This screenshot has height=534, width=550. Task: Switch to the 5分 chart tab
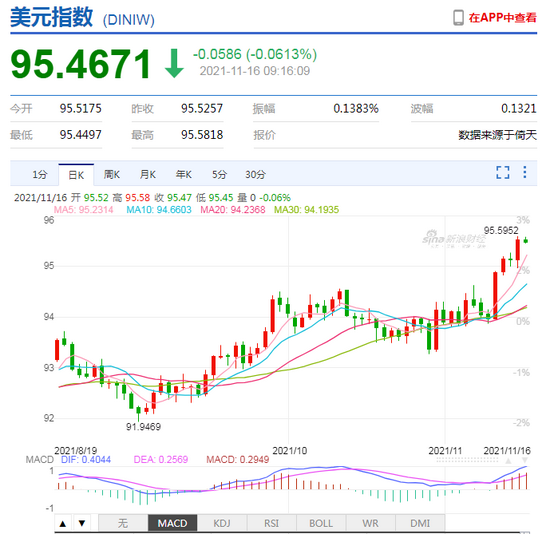click(x=219, y=174)
